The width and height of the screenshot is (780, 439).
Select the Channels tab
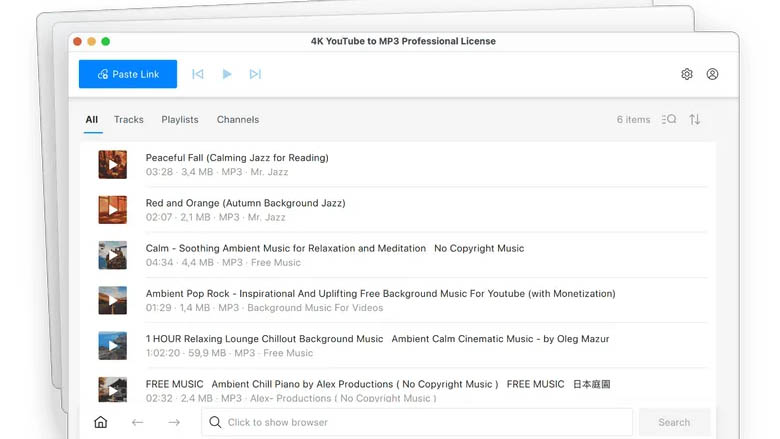click(238, 120)
